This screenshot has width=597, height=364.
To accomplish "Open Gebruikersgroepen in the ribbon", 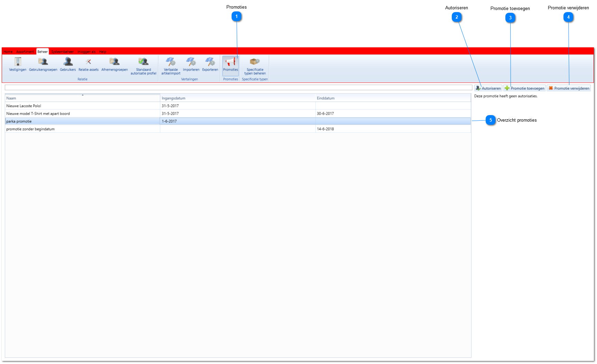I will (x=43, y=65).
